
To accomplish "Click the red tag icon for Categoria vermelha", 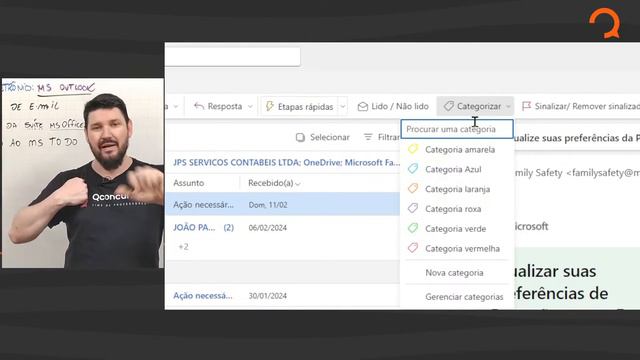I will [x=413, y=248].
